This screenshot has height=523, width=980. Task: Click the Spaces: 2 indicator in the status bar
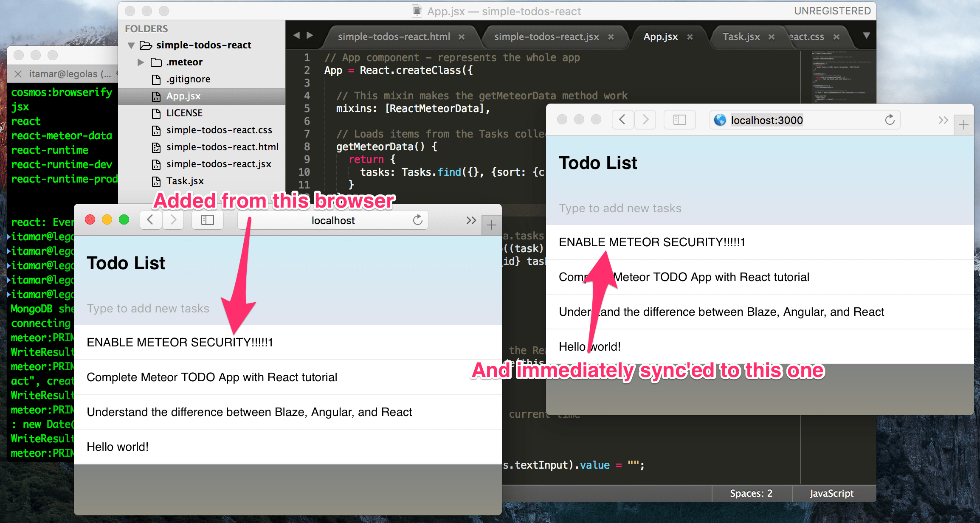751,493
